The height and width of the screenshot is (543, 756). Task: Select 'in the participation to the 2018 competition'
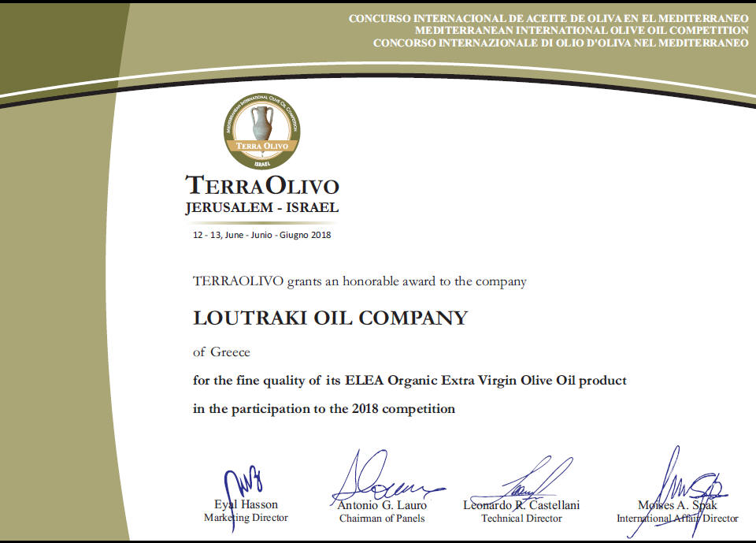point(324,409)
